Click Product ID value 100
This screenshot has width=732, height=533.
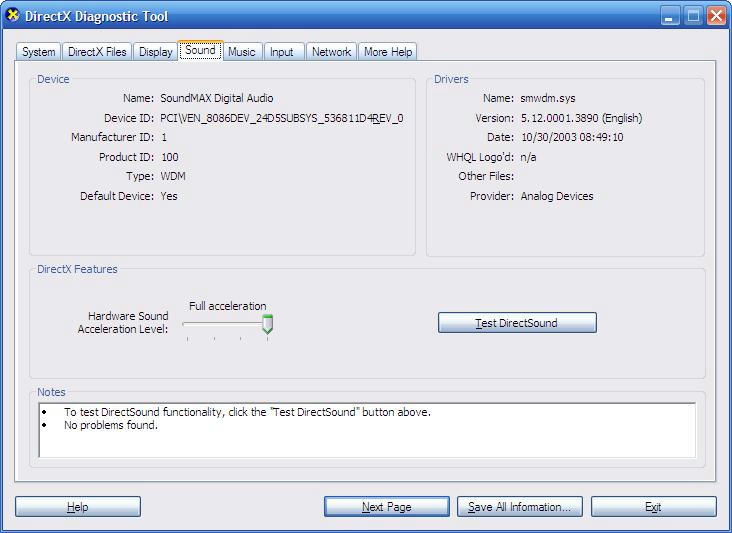pyautogui.click(x=169, y=157)
